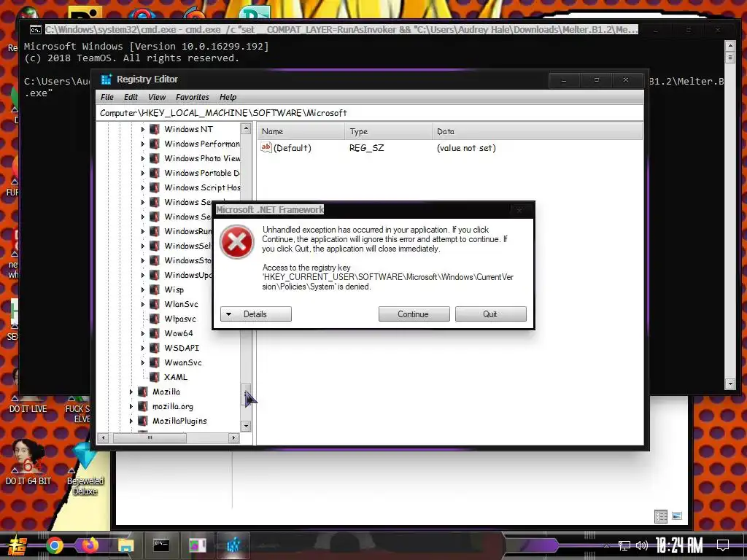Select the Mozilla key folder icon
Image resolution: width=747 pixels, height=560 pixels.
click(x=143, y=392)
